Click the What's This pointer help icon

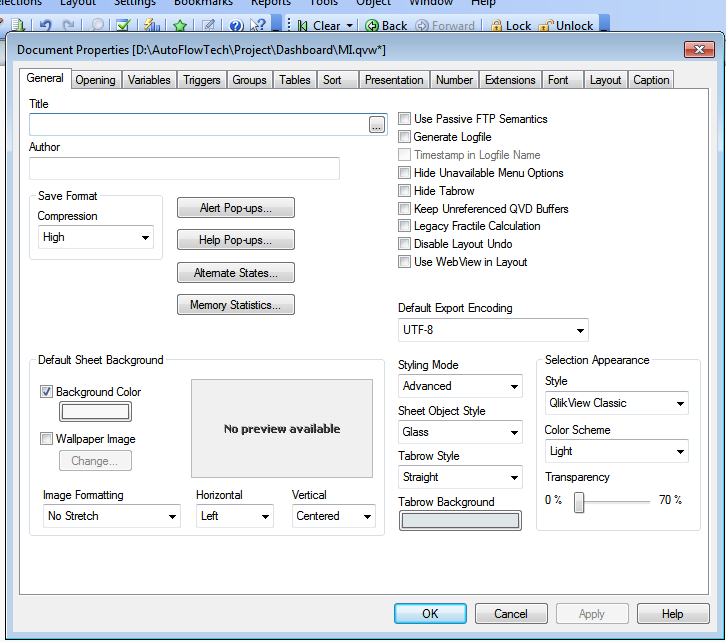click(257, 25)
